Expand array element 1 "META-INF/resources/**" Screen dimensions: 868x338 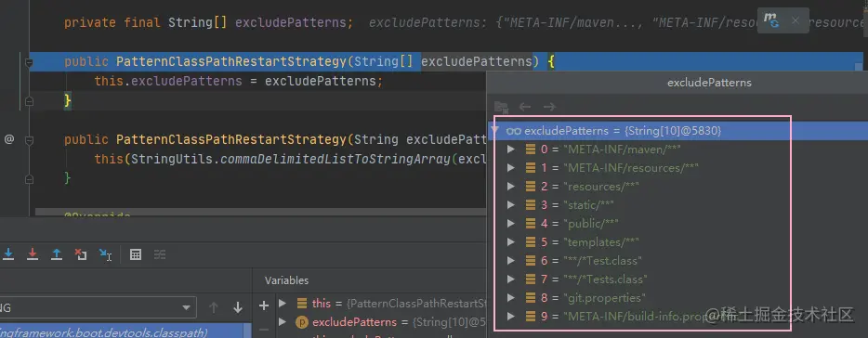(511, 168)
